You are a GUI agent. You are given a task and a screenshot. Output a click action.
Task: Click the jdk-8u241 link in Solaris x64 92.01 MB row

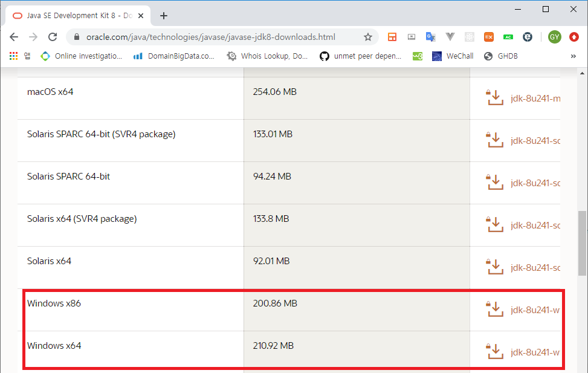point(535,268)
